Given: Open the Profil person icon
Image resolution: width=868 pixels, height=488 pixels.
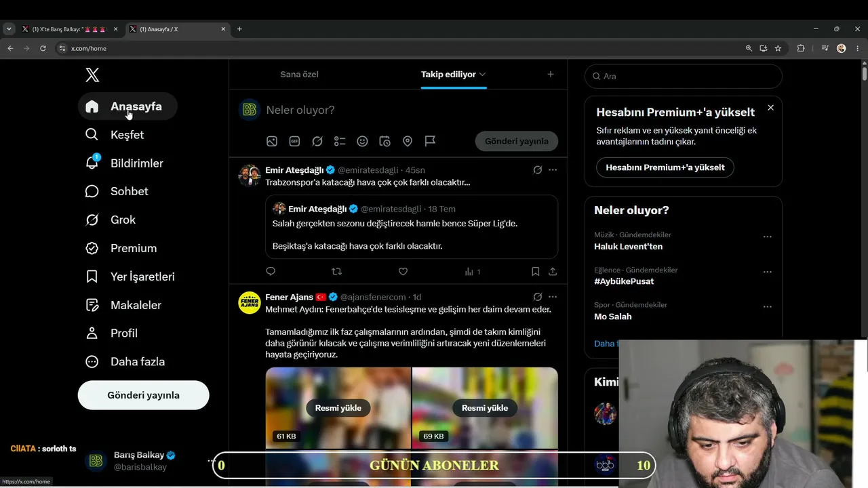Looking at the screenshot, I should point(92,333).
